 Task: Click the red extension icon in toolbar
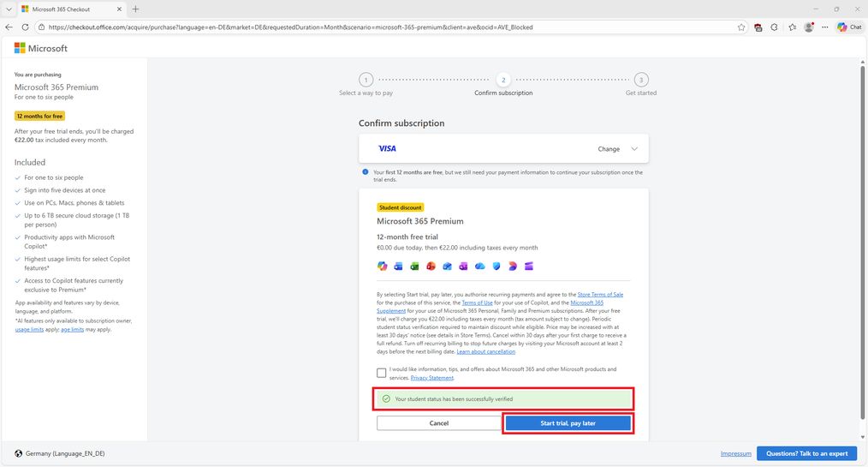758,27
